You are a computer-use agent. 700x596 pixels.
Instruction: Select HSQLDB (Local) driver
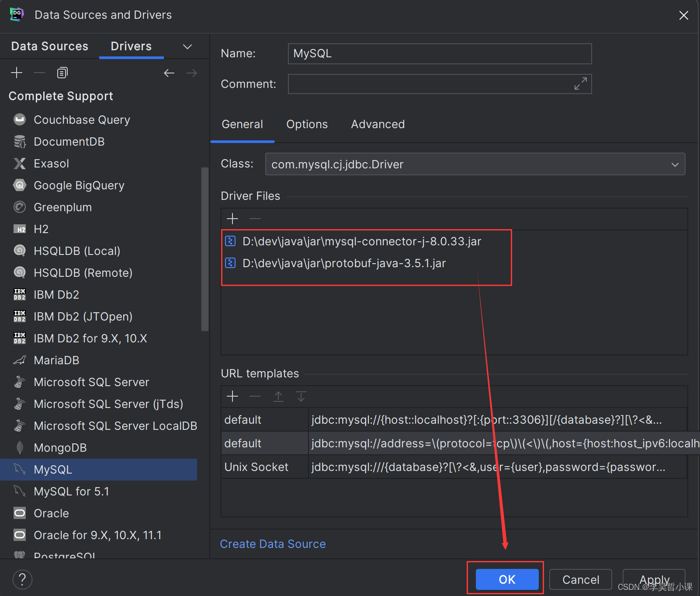click(98, 251)
